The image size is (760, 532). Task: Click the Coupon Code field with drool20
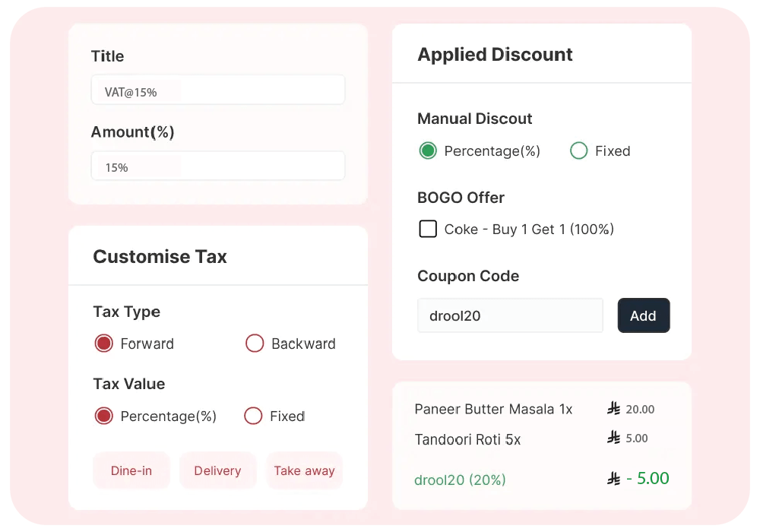coord(510,315)
